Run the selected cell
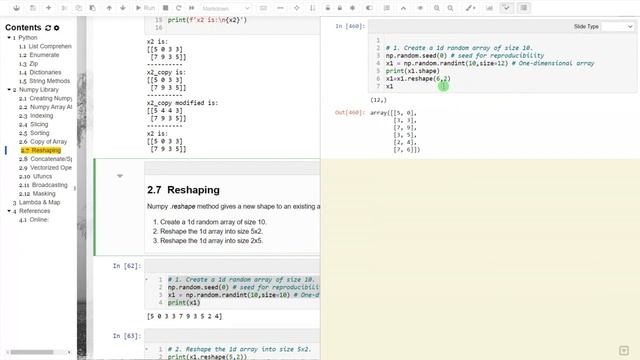Image resolution: width=640 pixels, height=360 pixels. [145, 8]
